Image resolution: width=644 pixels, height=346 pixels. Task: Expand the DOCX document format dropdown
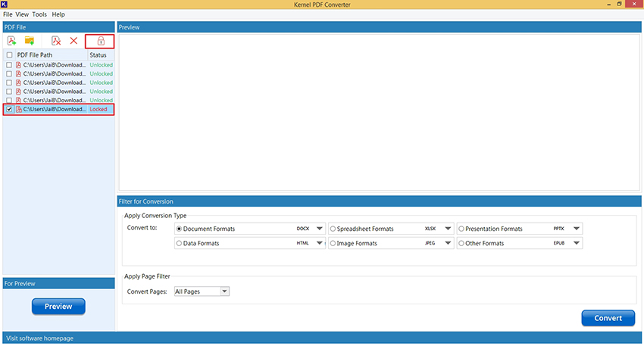[x=319, y=229]
